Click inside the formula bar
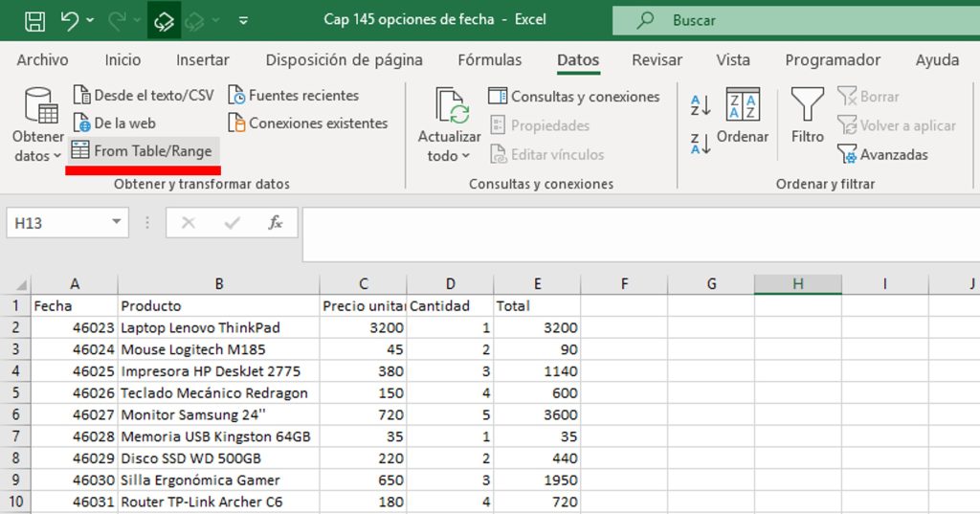The height and width of the screenshot is (514, 980). [x=640, y=235]
